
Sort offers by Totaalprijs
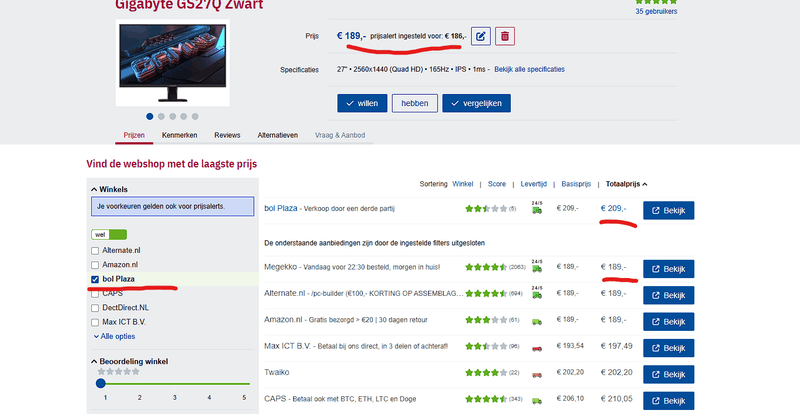[627, 184]
